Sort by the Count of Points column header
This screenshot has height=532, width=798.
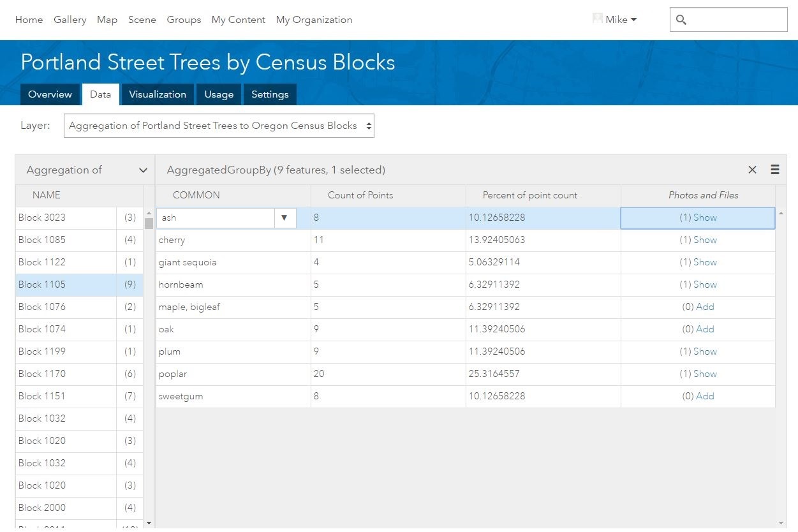coord(360,195)
